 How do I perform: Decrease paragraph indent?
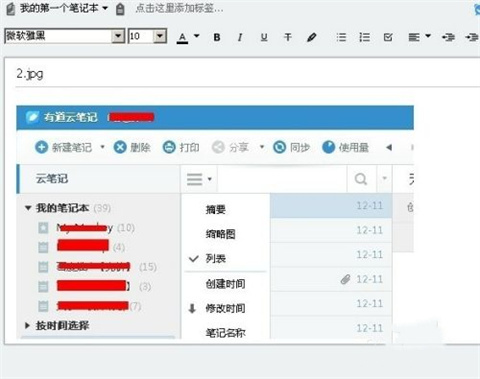[448, 37]
